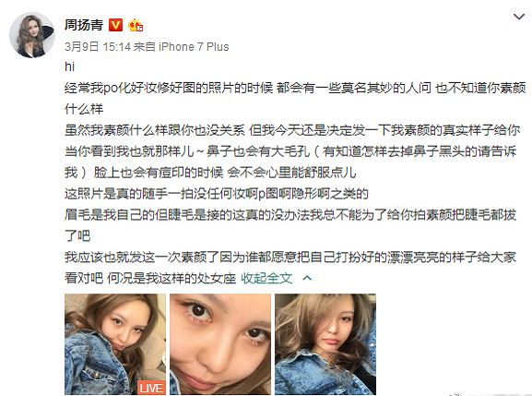Open the middle close-up face thumbnail
The image size is (532, 396).
220,344
